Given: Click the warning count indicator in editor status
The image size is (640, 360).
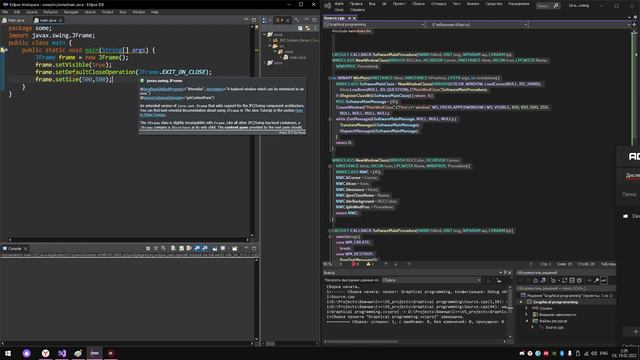Looking at the screenshot, I should point(370,264).
